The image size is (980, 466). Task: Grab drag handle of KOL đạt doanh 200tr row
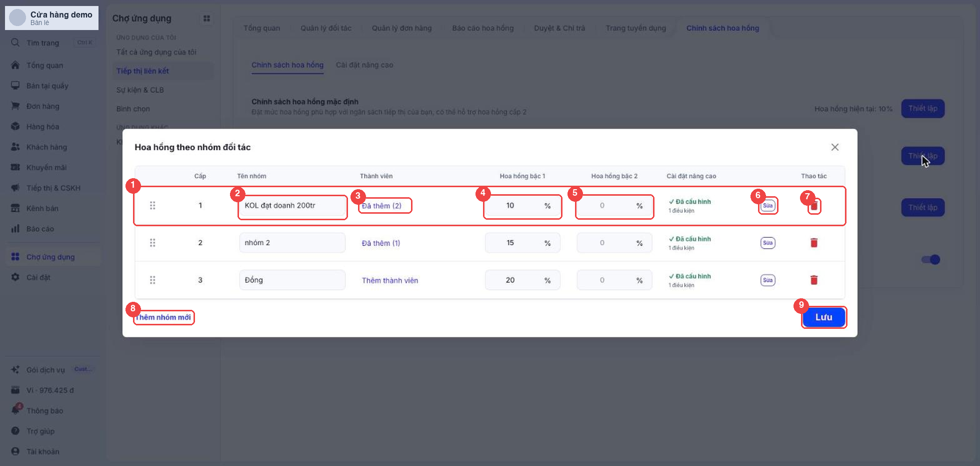tap(152, 205)
